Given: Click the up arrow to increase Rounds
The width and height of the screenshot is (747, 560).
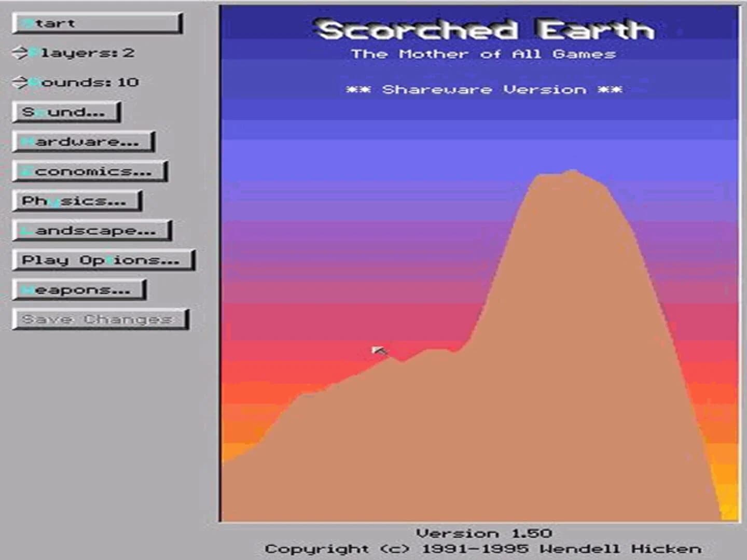Looking at the screenshot, I should [20, 78].
